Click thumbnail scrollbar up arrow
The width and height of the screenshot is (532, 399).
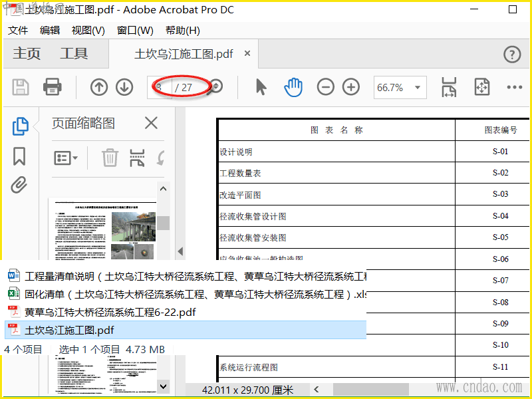pos(163,189)
